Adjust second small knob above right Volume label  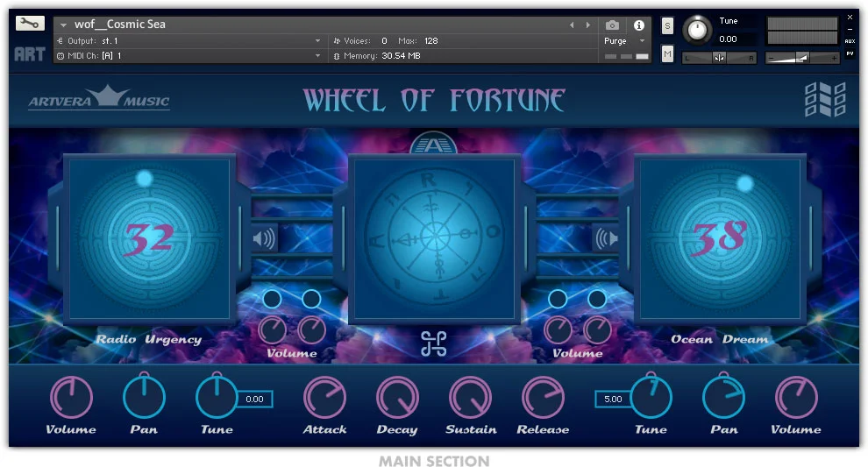[x=597, y=330]
